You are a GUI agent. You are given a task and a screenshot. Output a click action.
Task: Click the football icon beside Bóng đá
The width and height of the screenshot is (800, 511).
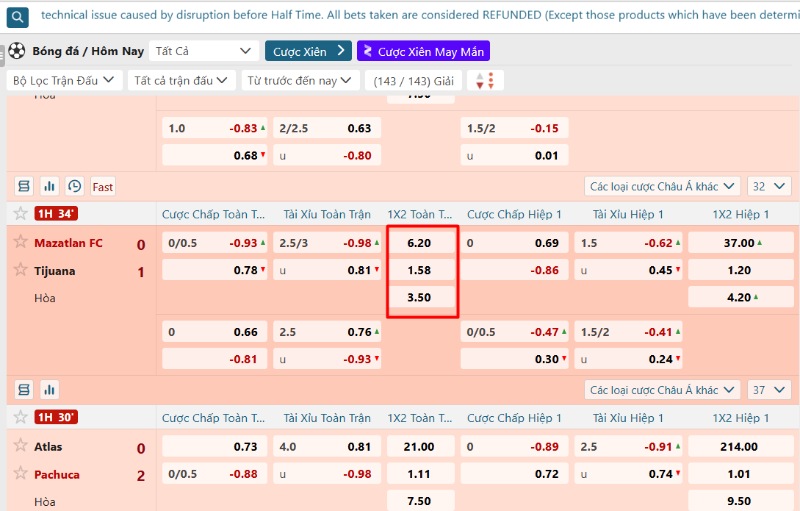17,51
